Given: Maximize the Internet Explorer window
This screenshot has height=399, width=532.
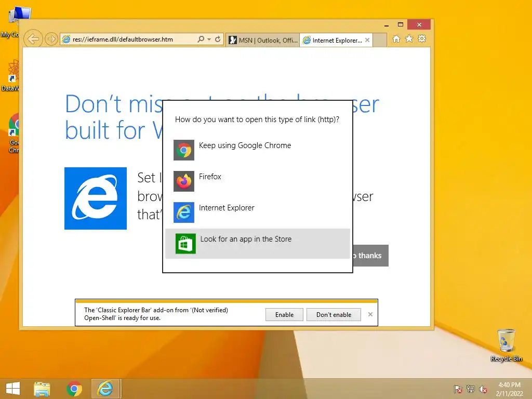Looking at the screenshot, I should 401,24.
